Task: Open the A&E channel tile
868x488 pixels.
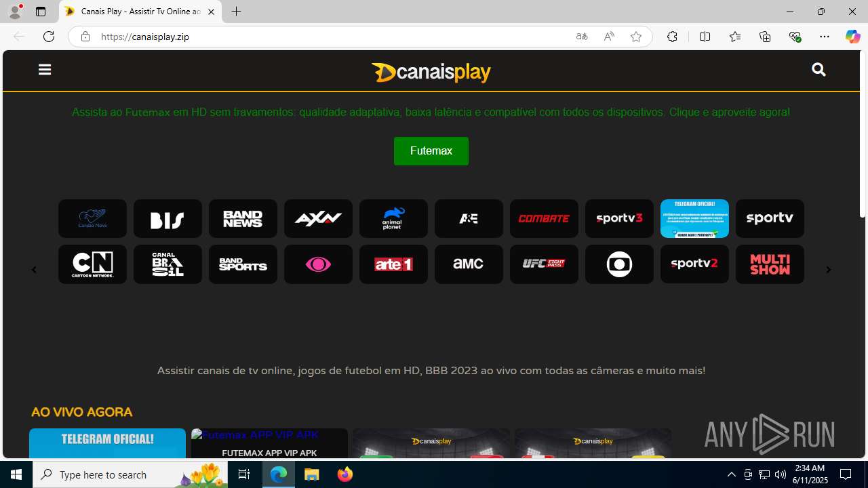Action: point(469,218)
